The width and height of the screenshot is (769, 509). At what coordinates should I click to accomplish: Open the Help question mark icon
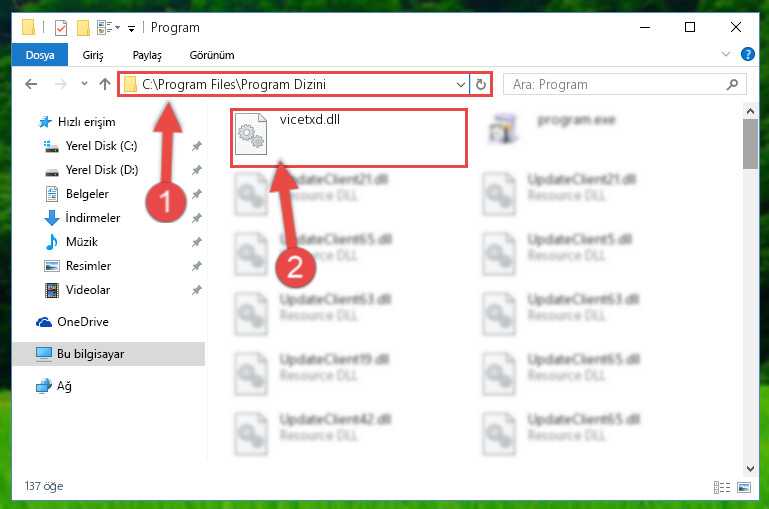coord(747,54)
